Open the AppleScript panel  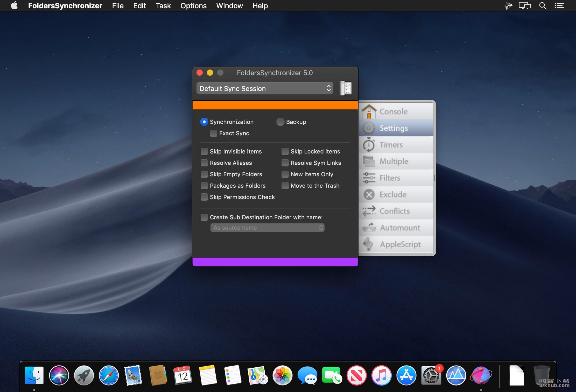(x=396, y=244)
